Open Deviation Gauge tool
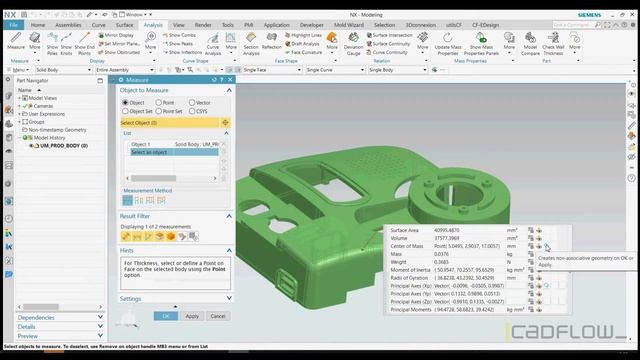Screen dimensions: 640x360 point(353,44)
